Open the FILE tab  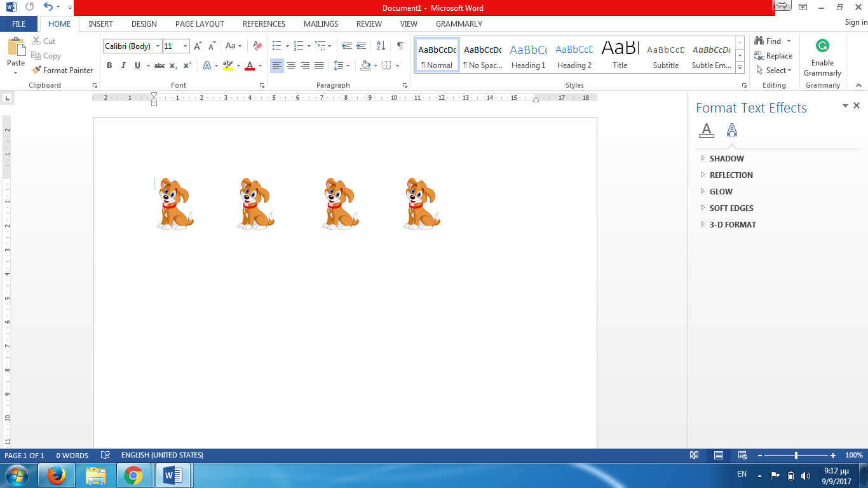pyautogui.click(x=19, y=24)
